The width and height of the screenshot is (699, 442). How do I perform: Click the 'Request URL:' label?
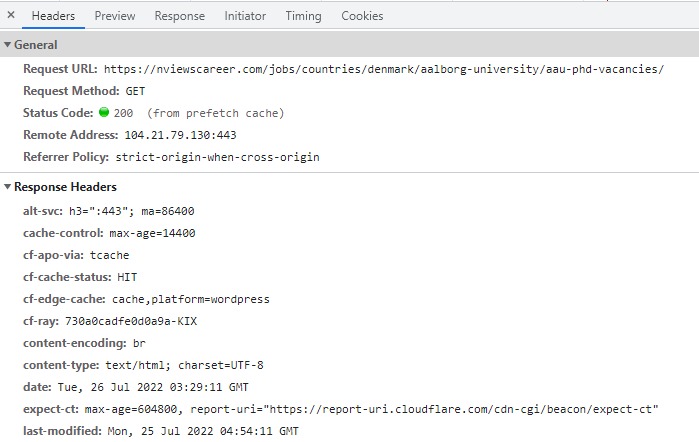(60, 69)
